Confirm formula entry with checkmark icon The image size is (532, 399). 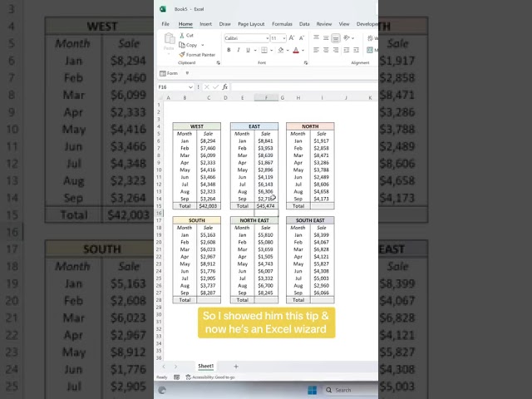pyautogui.click(x=215, y=87)
